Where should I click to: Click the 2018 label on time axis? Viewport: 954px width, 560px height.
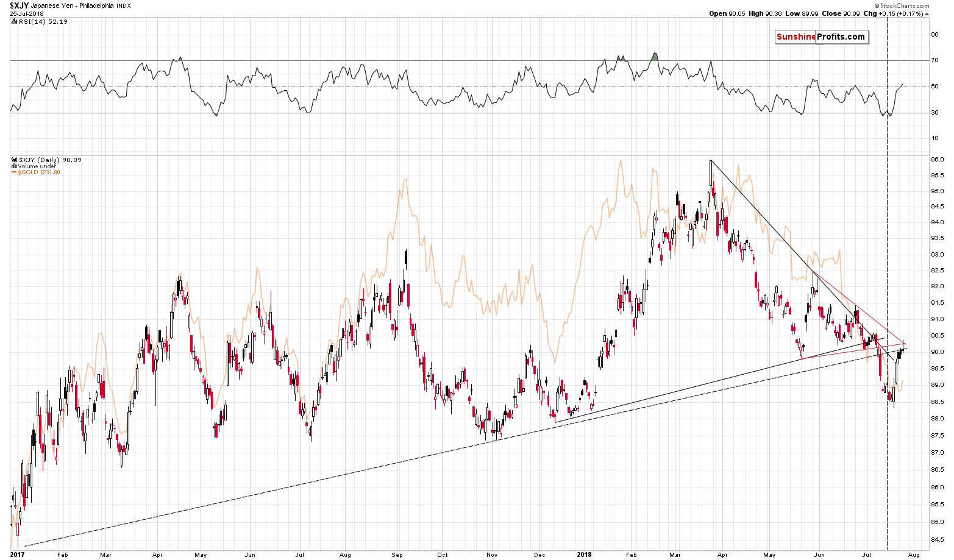pos(584,555)
